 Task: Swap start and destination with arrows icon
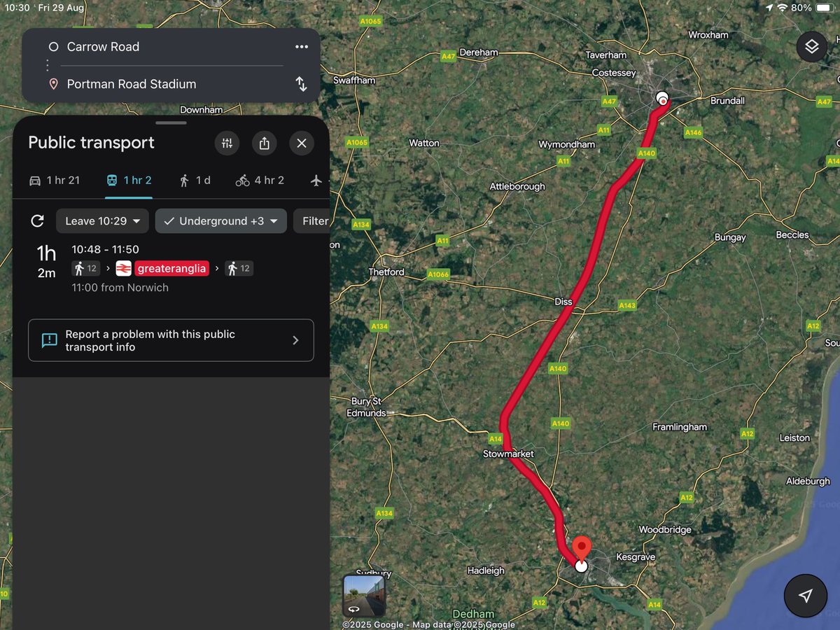301,84
